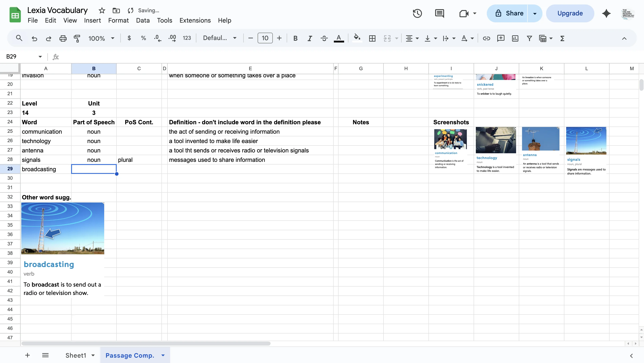Open the Format menu

point(118,20)
